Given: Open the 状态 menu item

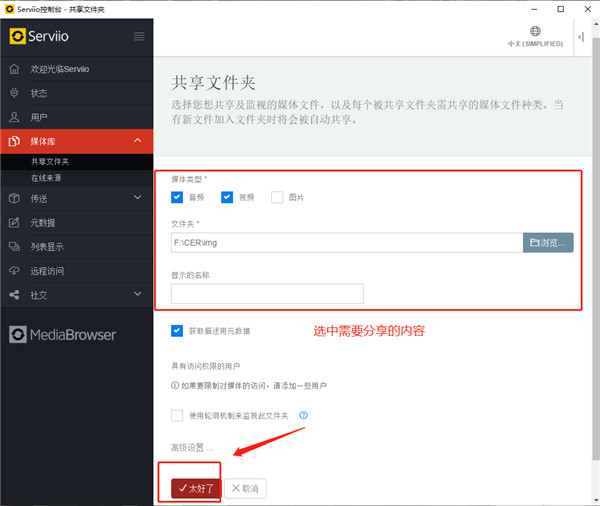Looking at the screenshot, I should coord(77,93).
